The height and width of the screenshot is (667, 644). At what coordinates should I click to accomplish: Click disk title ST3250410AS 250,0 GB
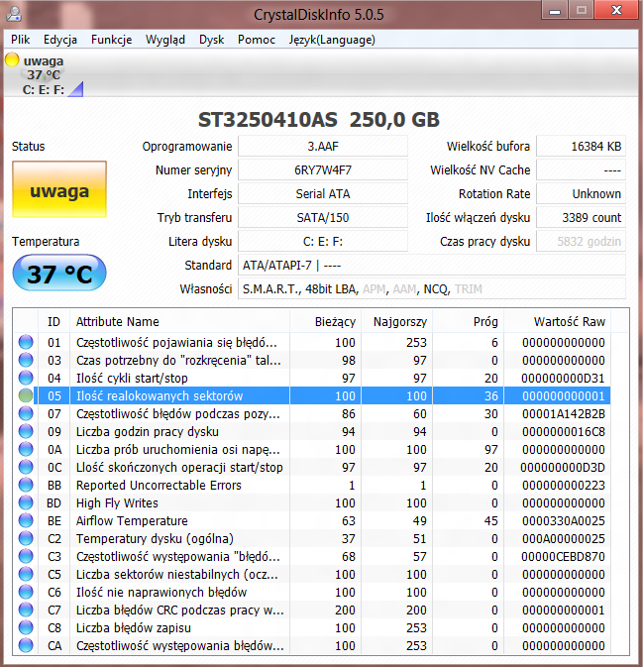[319, 120]
